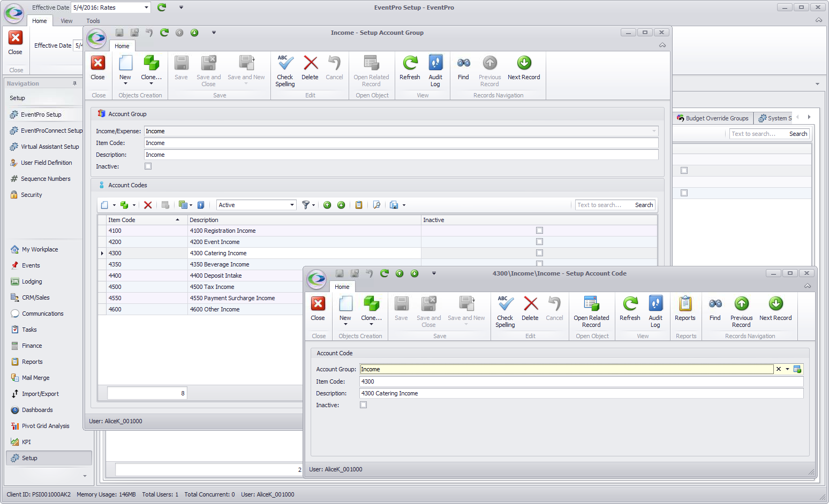
Task: Open Security in navigation setup list
Action: (32, 195)
